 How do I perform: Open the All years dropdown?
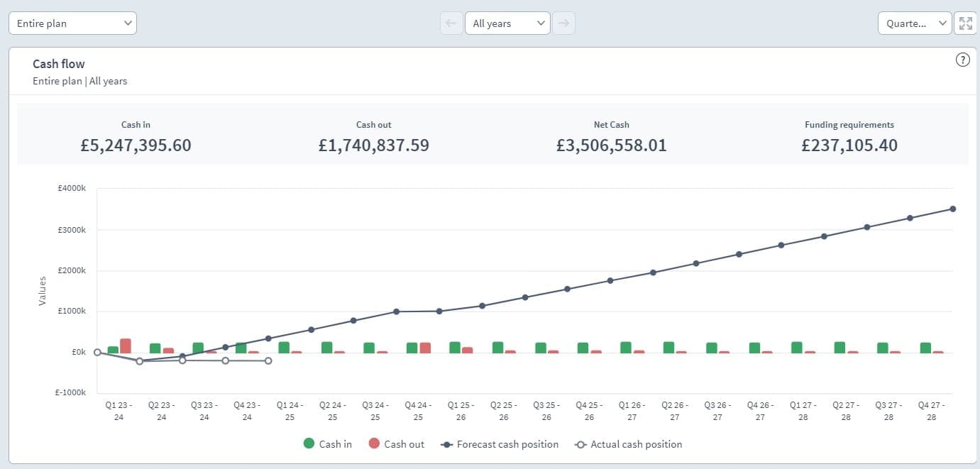click(507, 23)
